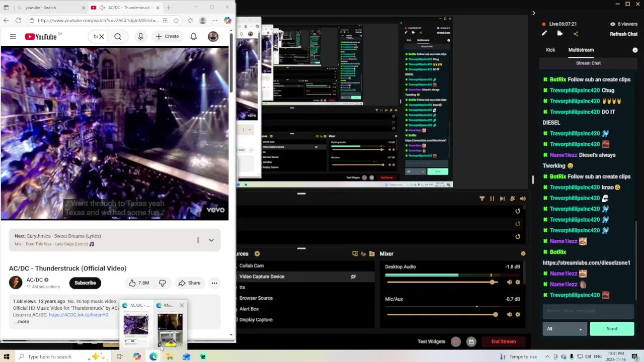Screen dimensions: 644x362
Task: Select the AC/DC Edge preview thumbnail
Action: (x=136, y=325)
